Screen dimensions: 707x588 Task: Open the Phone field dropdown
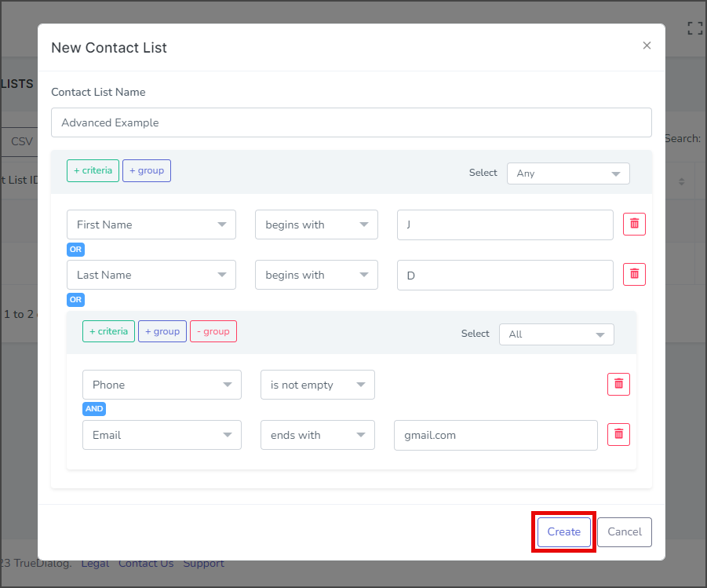pyautogui.click(x=162, y=385)
